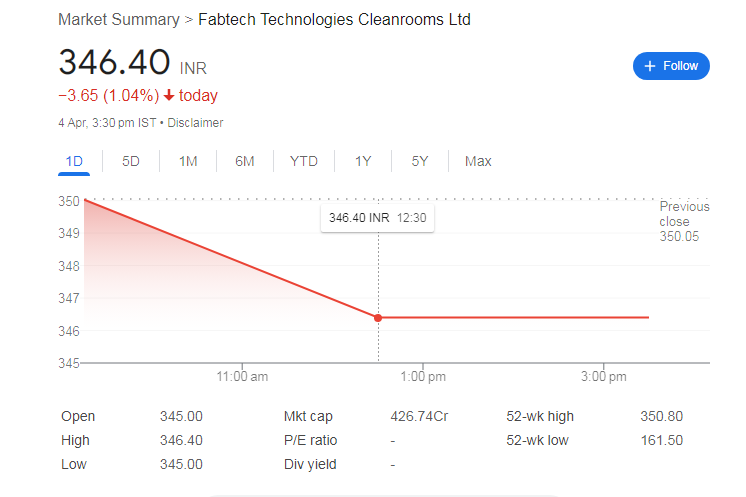View the 1Y chart range
The width and height of the screenshot is (746, 497).
[x=363, y=161]
